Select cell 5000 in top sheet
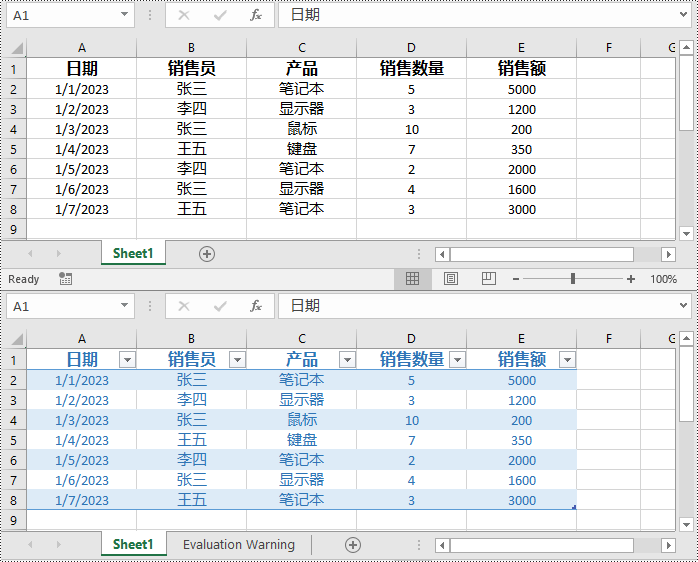 click(x=522, y=89)
